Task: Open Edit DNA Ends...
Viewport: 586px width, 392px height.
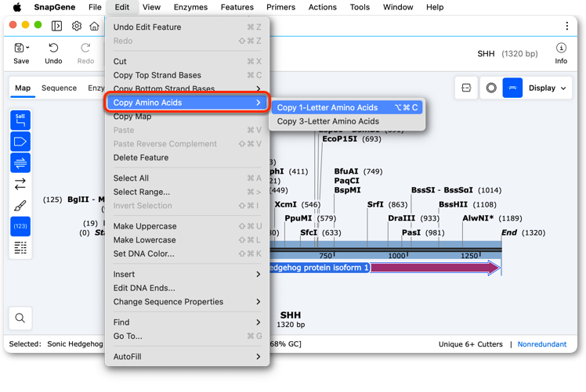Action: click(187, 288)
